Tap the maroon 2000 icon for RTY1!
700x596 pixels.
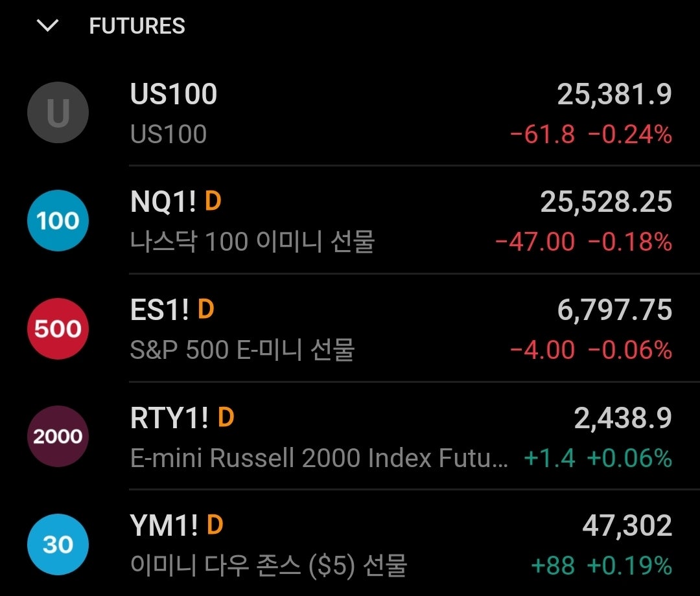(x=58, y=436)
